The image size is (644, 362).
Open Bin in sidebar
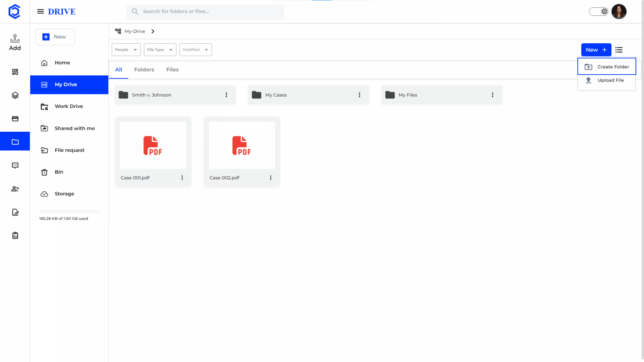[69, 172]
